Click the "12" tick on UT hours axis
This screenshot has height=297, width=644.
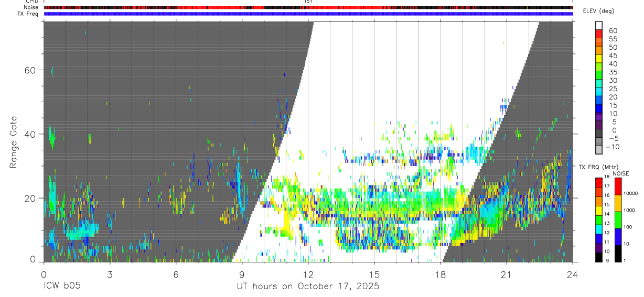308,273
